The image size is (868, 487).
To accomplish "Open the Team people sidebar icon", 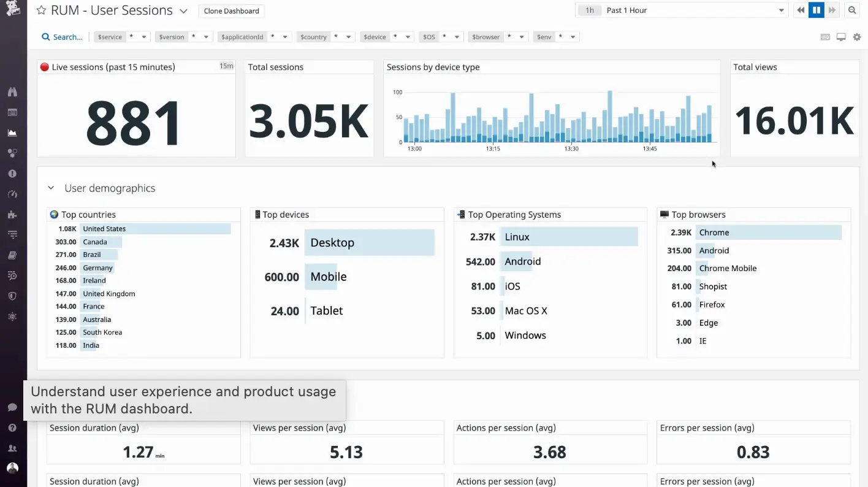I will tap(12, 448).
